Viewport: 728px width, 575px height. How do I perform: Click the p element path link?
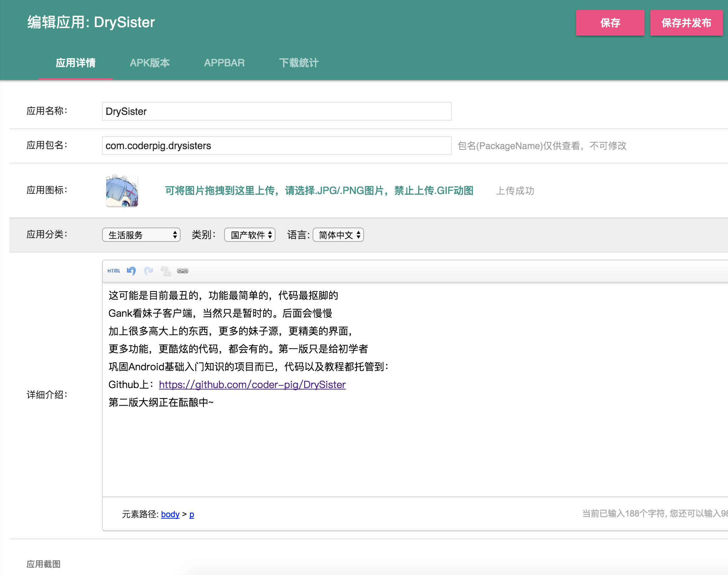point(192,514)
